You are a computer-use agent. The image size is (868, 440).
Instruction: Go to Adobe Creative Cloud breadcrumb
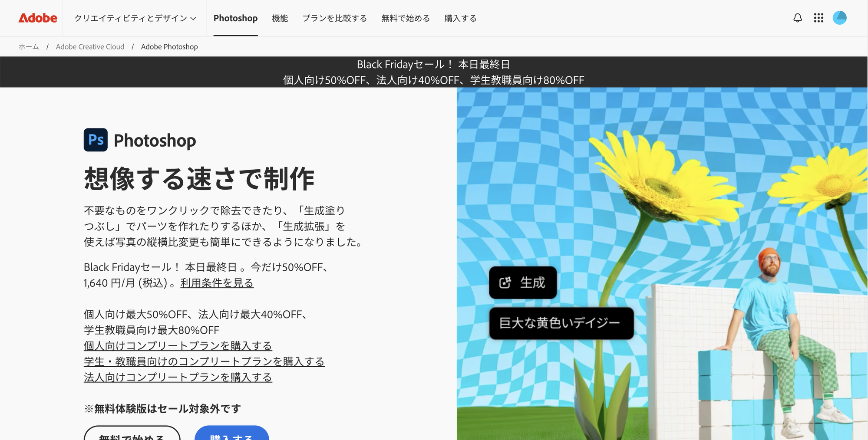90,46
